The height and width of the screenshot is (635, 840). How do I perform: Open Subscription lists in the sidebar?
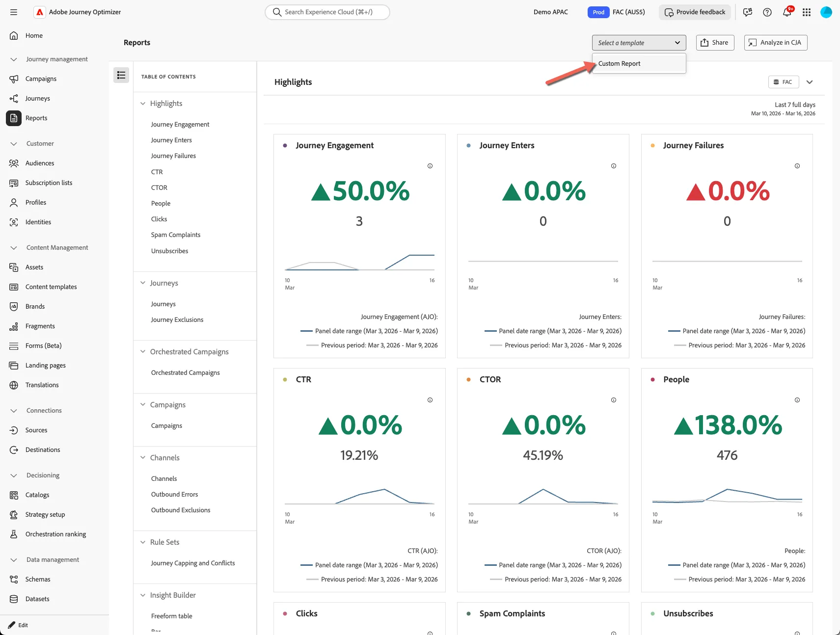coord(49,183)
